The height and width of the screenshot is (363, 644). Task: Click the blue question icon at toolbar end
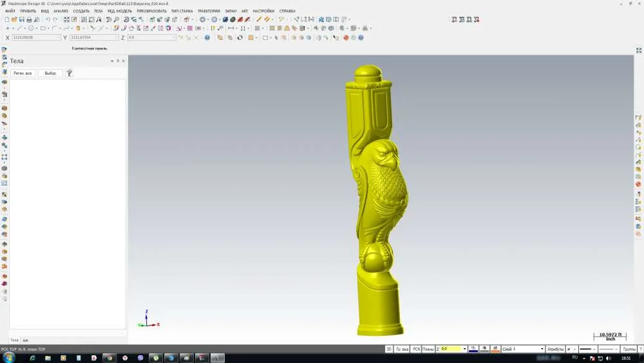(x=361, y=37)
